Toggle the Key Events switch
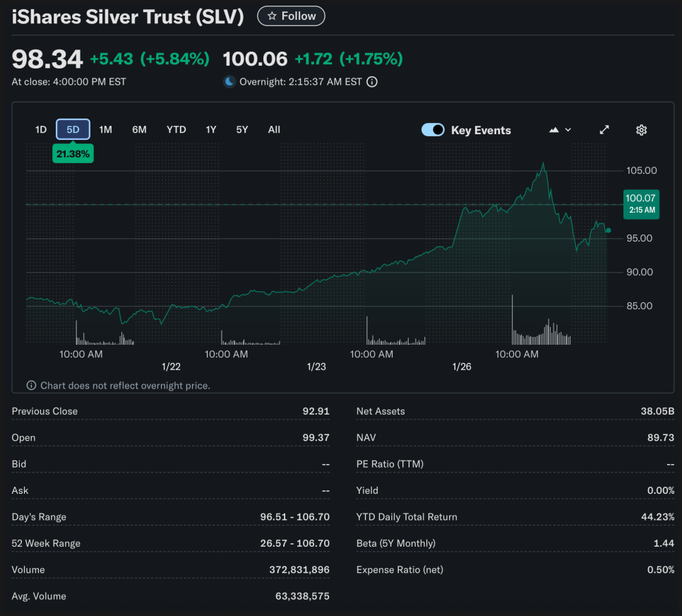The image size is (682, 616). [433, 130]
